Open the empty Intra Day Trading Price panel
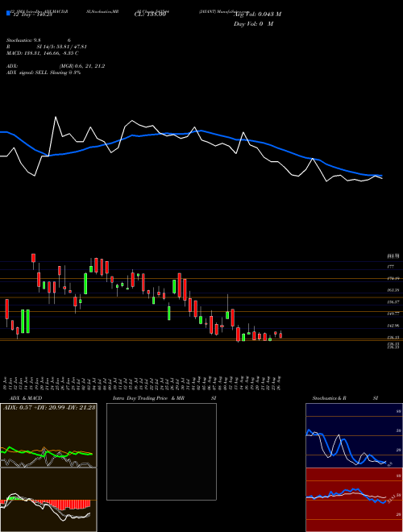 (161, 451)
